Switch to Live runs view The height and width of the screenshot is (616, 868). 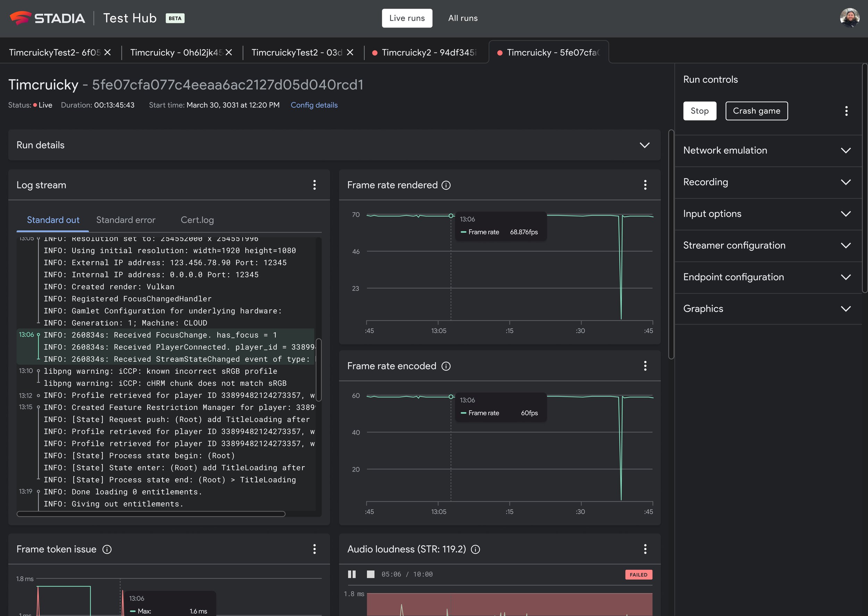(x=407, y=18)
